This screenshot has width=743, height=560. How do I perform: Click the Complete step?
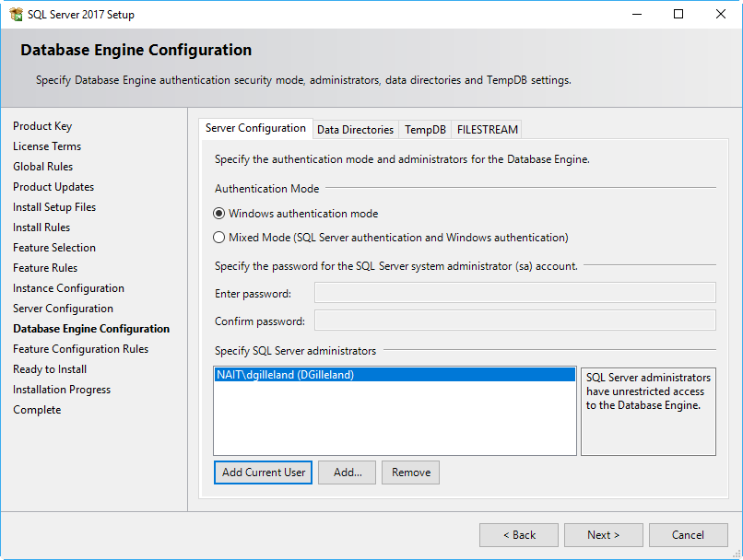pos(37,410)
